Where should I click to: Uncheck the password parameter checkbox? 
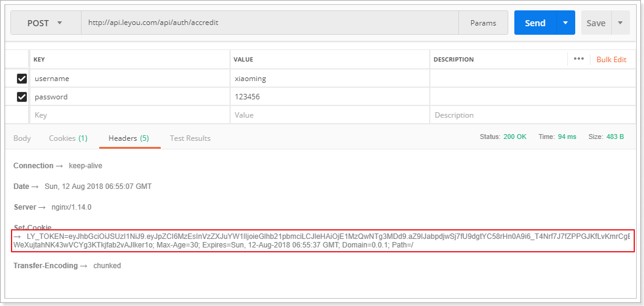click(22, 97)
